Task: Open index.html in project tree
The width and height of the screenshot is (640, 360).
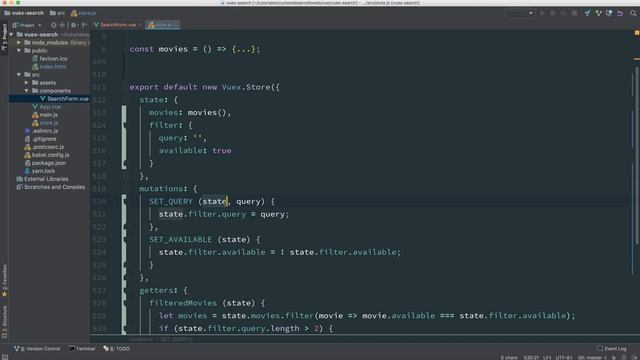Action: pos(49,67)
